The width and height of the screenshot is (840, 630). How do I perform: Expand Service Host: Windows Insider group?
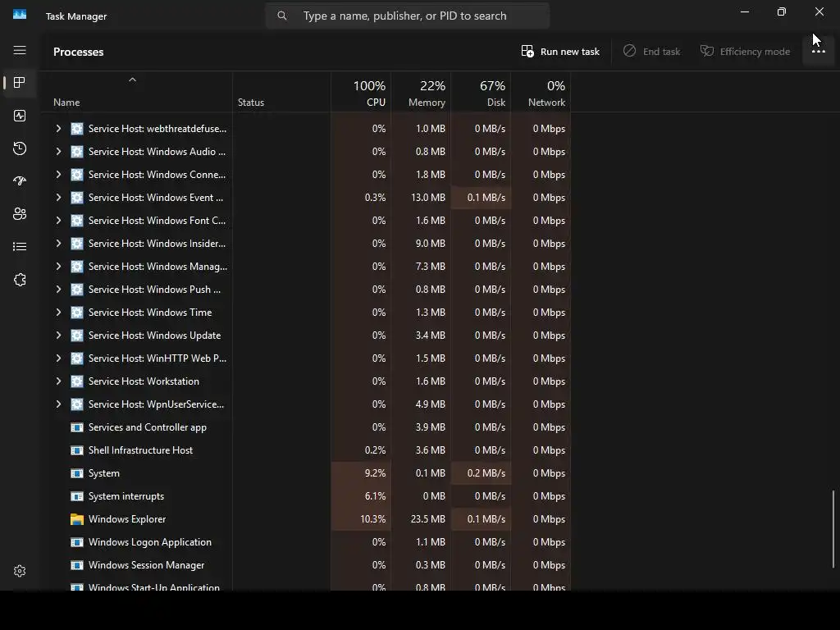pyautogui.click(x=58, y=243)
